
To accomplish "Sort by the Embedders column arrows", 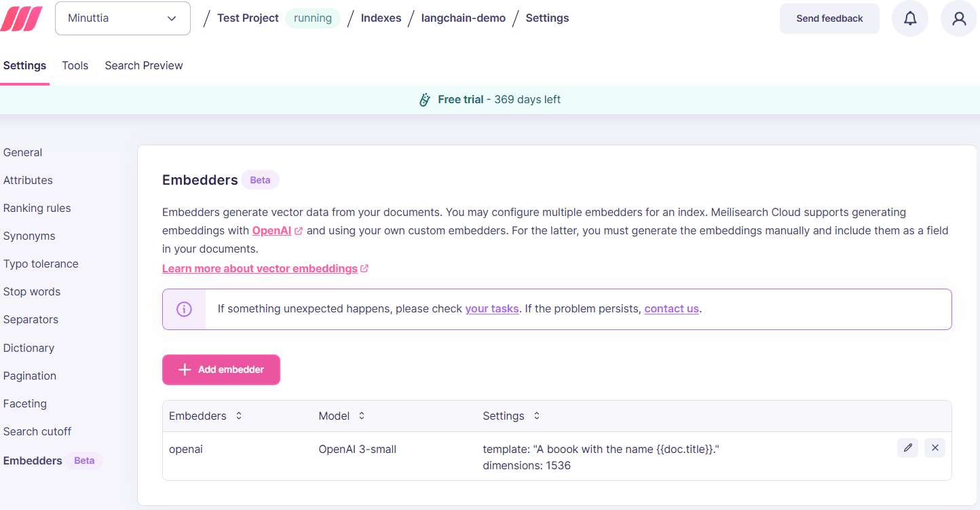I will (x=239, y=416).
